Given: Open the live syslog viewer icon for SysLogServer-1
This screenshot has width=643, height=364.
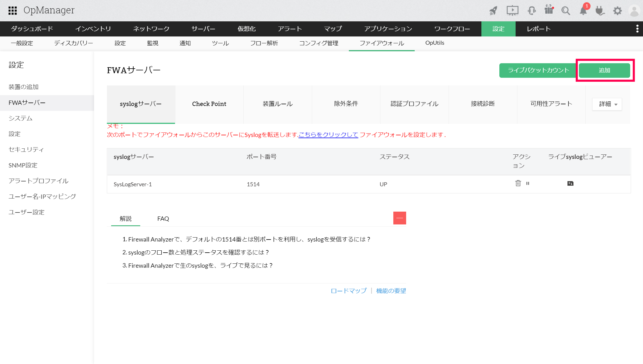Looking at the screenshot, I should click(x=570, y=184).
